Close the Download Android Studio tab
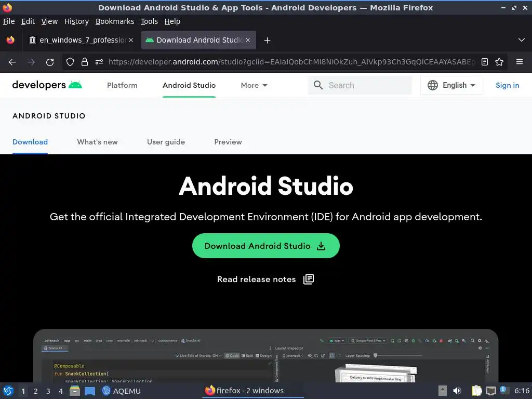532x399 pixels. pos(248,40)
